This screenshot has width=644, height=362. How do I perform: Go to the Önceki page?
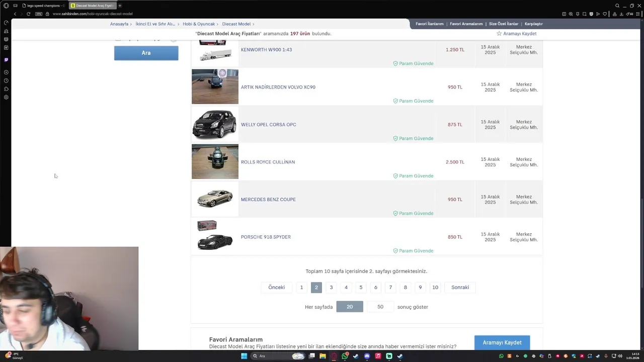point(276,287)
